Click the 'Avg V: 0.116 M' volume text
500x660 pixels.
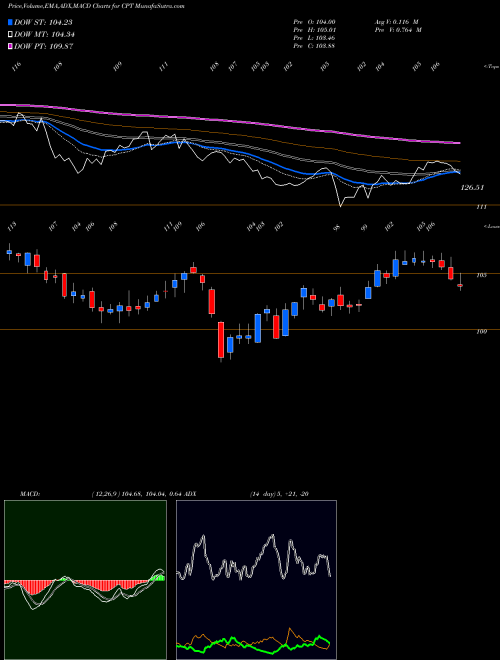coord(396,22)
